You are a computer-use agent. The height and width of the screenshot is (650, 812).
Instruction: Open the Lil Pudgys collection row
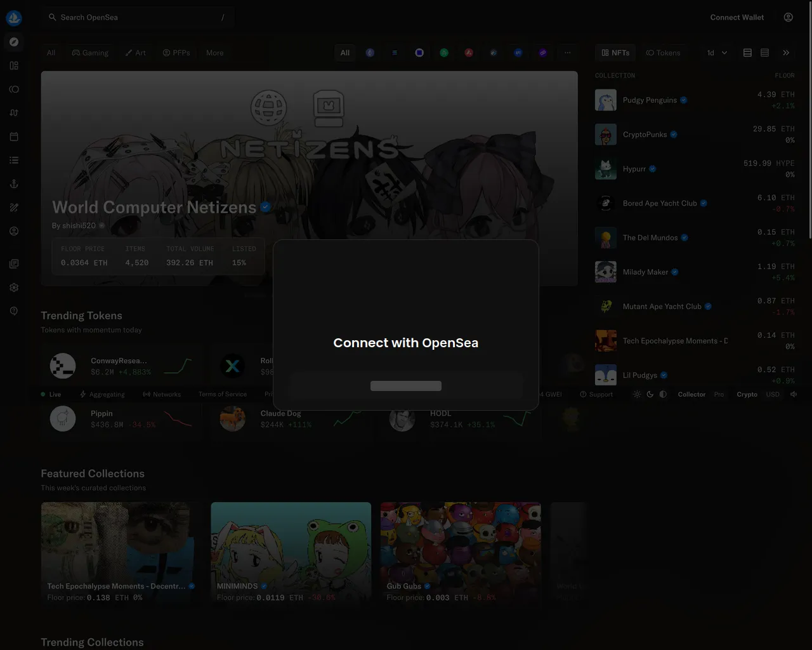point(695,375)
